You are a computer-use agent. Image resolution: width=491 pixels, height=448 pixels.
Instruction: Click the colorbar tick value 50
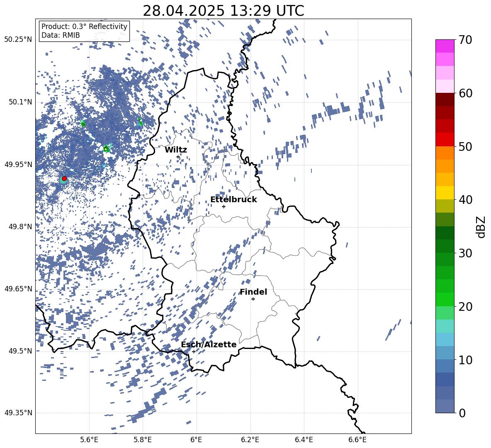coord(465,146)
